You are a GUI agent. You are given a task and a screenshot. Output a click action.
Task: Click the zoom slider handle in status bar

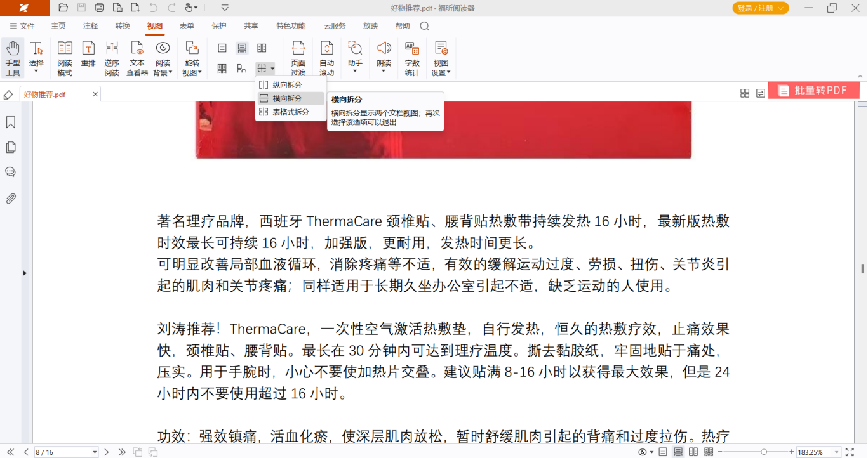click(x=764, y=452)
